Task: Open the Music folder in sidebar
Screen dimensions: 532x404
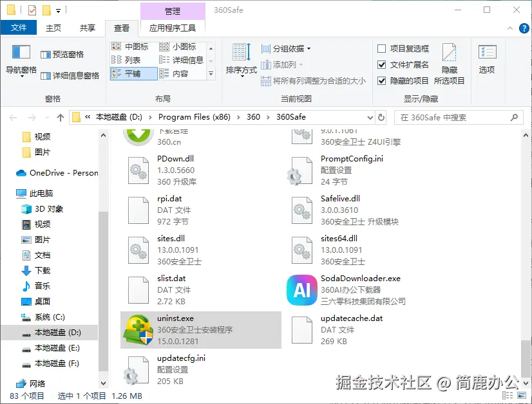Action: tap(36, 286)
